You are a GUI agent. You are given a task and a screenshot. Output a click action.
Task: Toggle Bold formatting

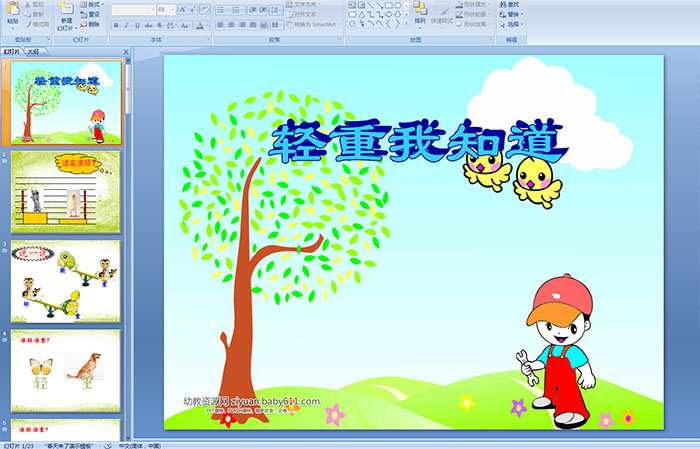pyautogui.click(x=116, y=25)
